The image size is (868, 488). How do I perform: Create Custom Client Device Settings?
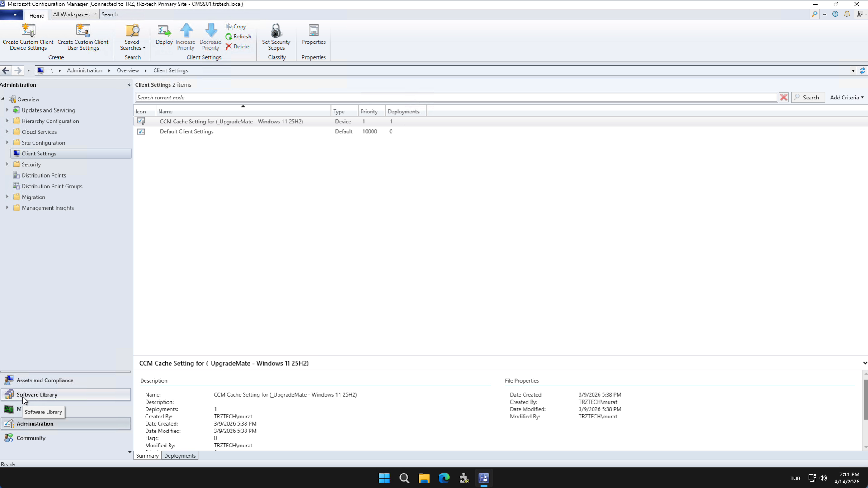pos(28,37)
